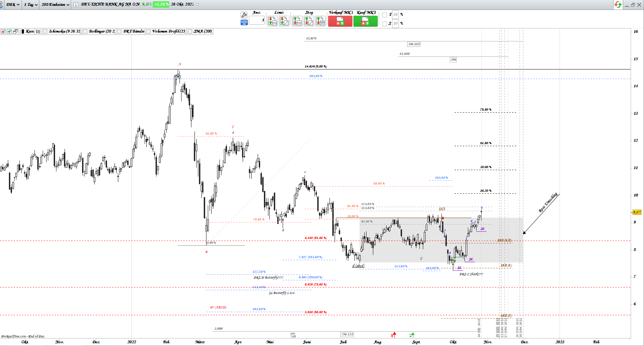Image resolution: width=644 pixels, height=346 pixels.
Task: Click the red Verkauf MKT sell button
Action: 340,21
